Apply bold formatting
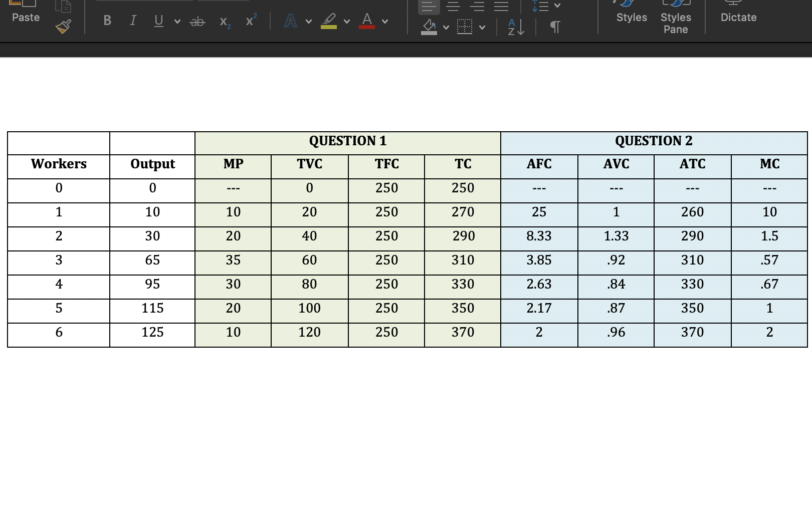Image resolution: width=812 pixels, height=532 pixels. click(x=107, y=21)
